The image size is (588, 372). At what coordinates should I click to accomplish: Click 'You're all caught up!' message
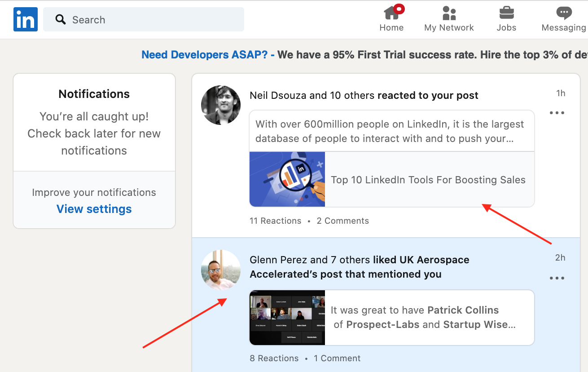click(94, 116)
